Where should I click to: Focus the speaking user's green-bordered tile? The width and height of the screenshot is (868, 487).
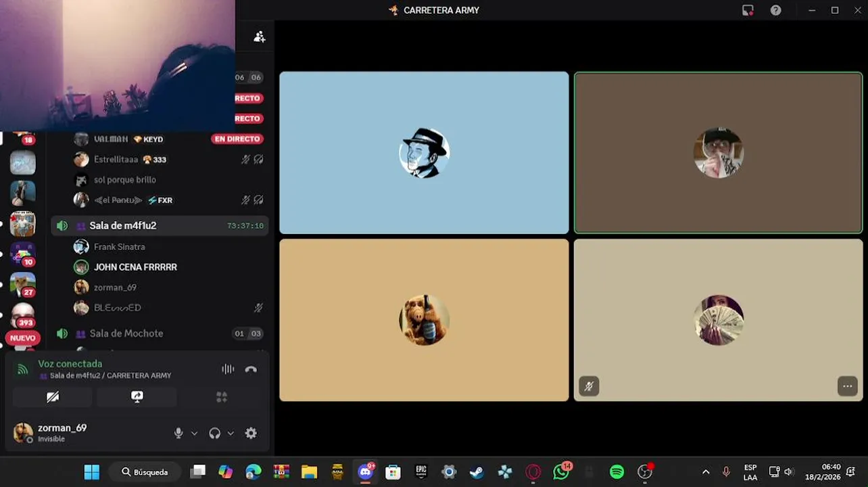click(718, 153)
